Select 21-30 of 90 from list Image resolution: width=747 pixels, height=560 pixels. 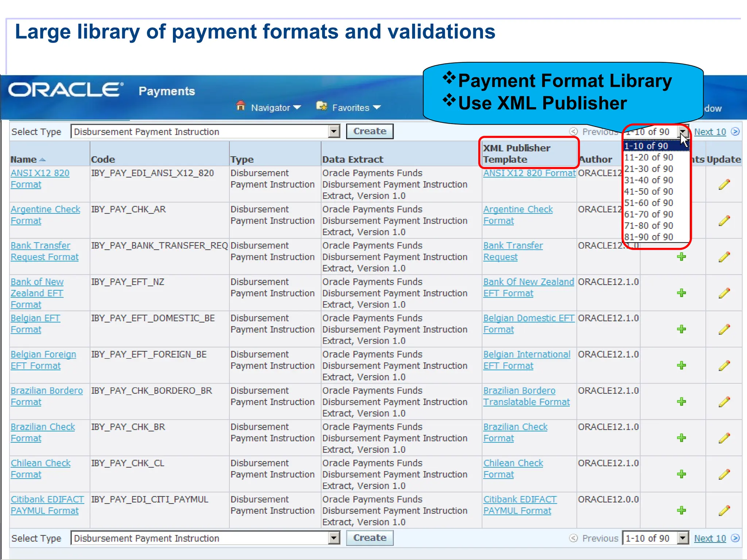655,168
